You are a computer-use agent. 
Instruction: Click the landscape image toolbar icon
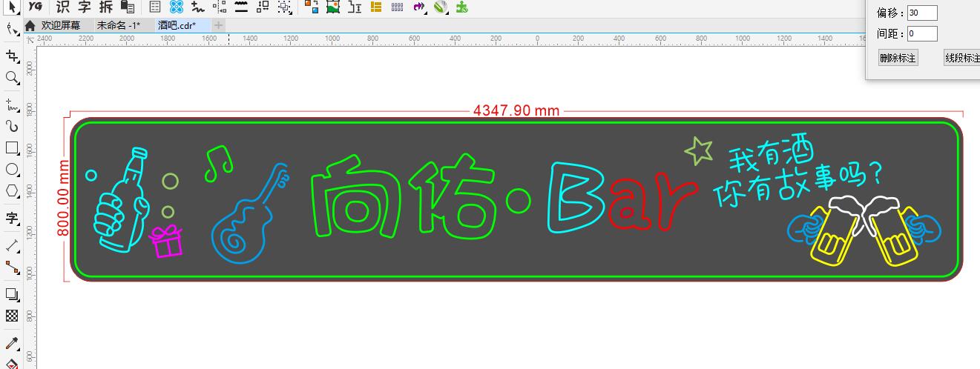pos(333,7)
